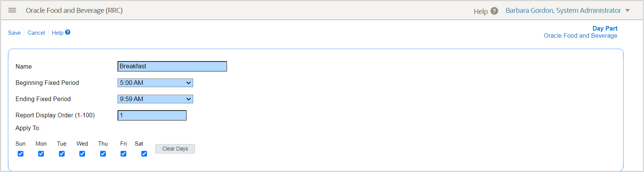Toggle the Sat checkbox

144,154
